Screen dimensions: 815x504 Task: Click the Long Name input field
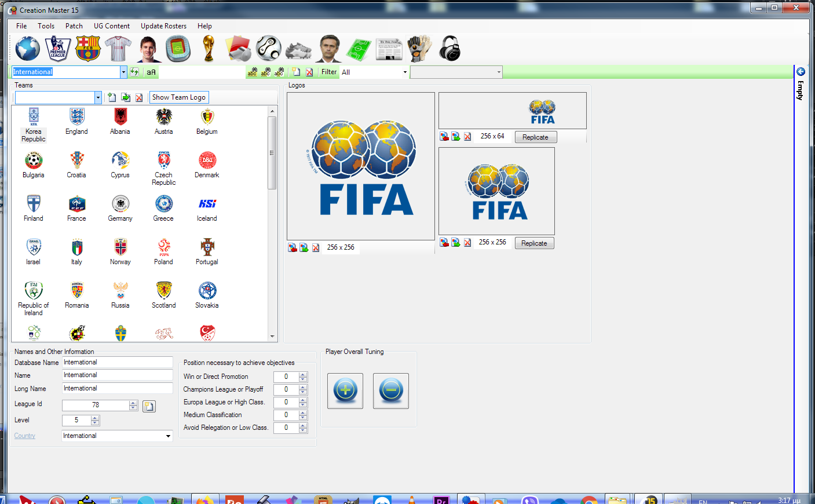(x=118, y=388)
